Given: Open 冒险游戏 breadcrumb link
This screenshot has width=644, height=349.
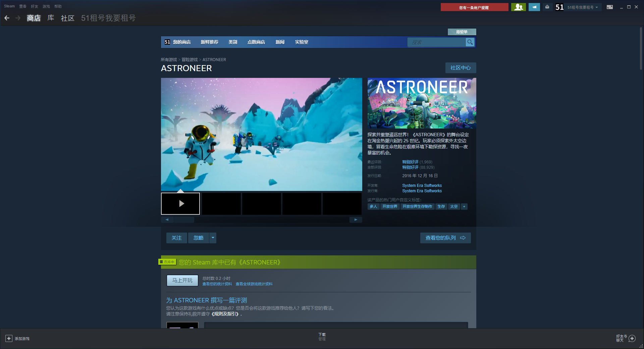Looking at the screenshot, I should click(x=190, y=60).
